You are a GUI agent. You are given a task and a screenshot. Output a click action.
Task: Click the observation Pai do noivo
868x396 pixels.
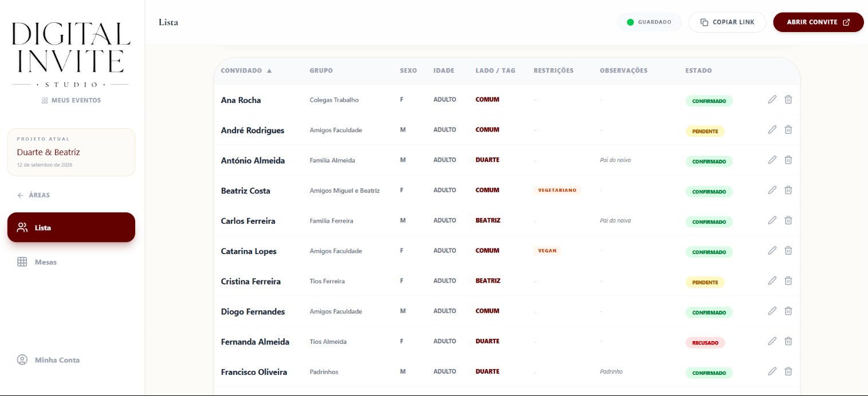coord(615,160)
